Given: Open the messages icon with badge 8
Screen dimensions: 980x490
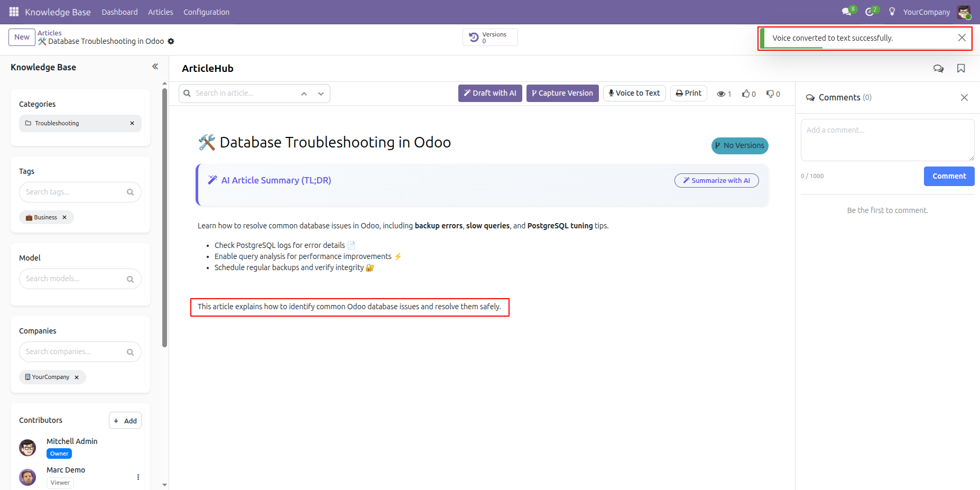Looking at the screenshot, I should (848, 12).
